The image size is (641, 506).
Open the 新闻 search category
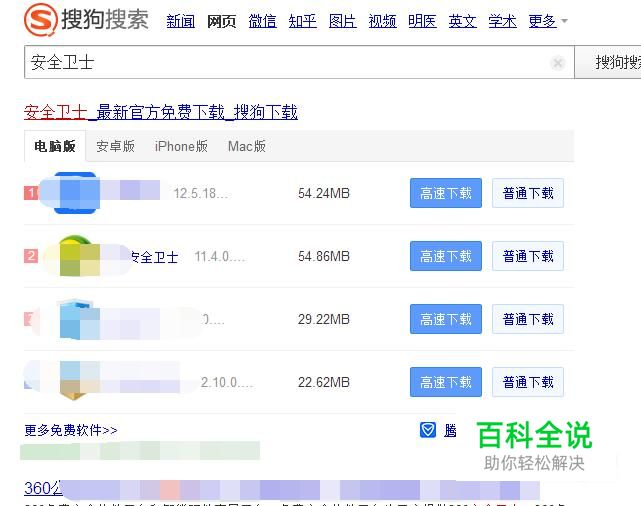tap(181, 21)
